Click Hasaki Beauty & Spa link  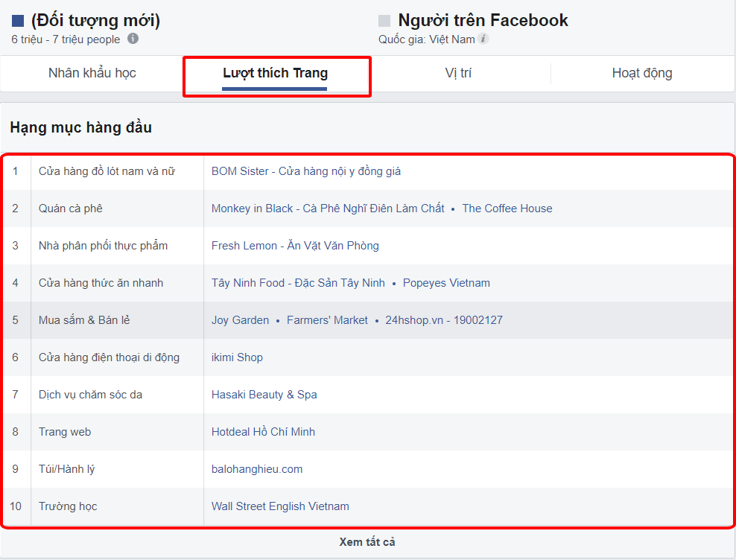264,395
